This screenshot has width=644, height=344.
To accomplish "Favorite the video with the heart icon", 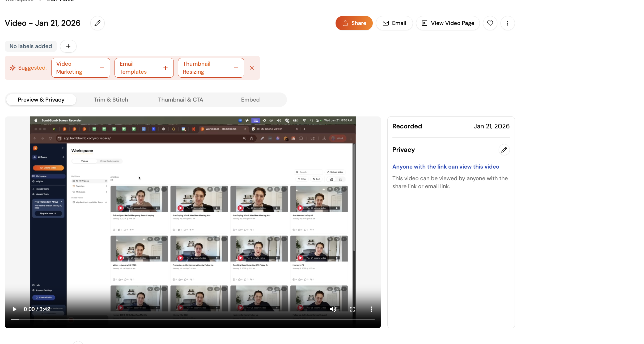I will tap(490, 23).
